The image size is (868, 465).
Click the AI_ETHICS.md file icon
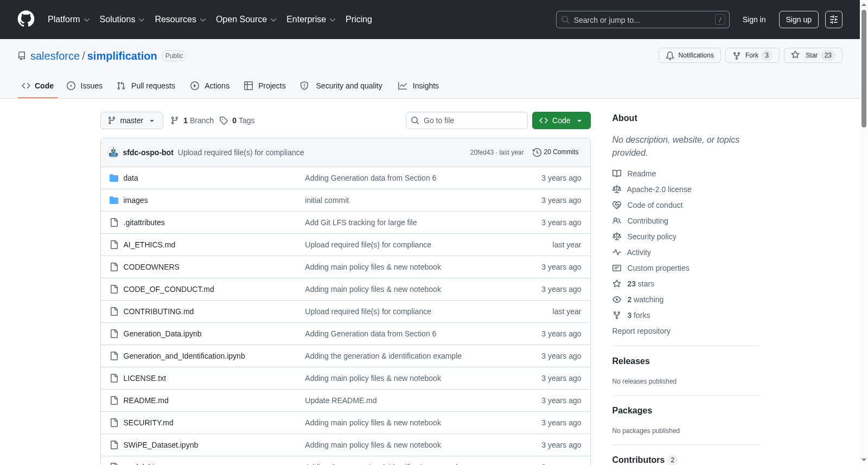pyautogui.click(x=114, y=245)
